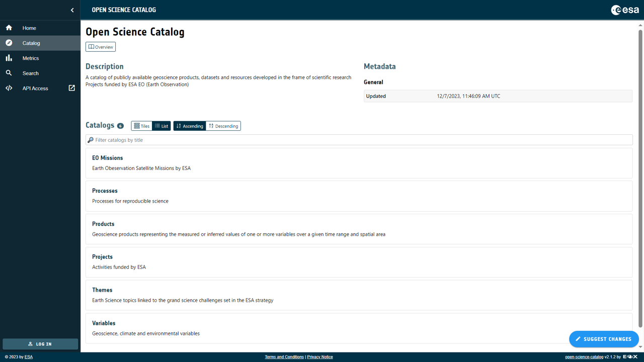Click the ESA logo in header
Image resolution: width=644 pixels, height=362 pixels.
click(624, 10)
